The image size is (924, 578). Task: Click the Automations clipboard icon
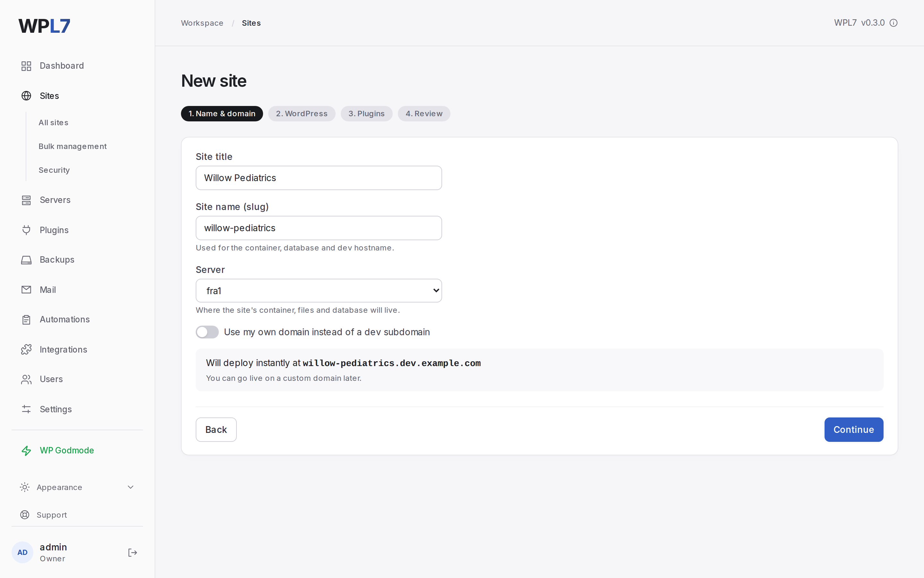click(x=26, y=320)
